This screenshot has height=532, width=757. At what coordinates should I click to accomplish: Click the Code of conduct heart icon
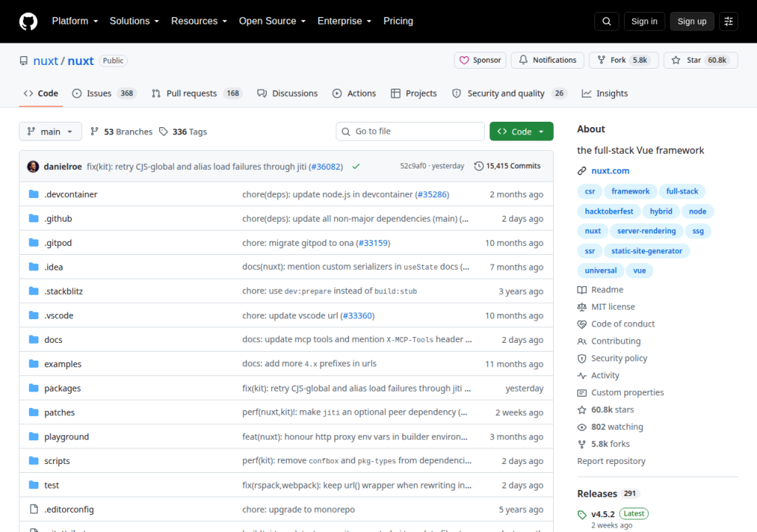pos(582,324)
